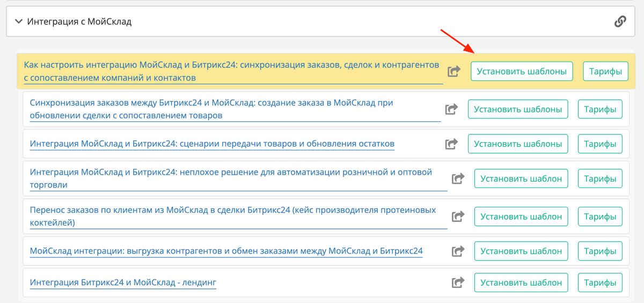Click share icon for Синхронизация заказов row
Screen dimensions: 644x303
[451, 109]
